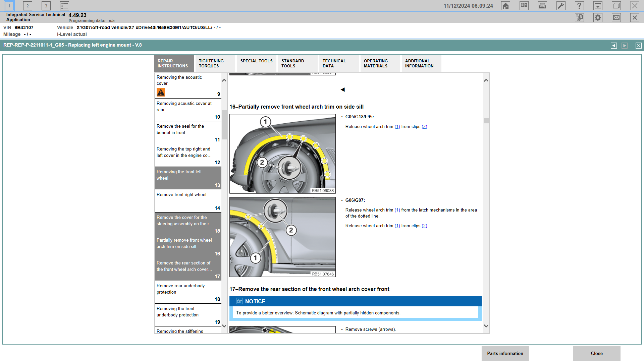Click the data transfer/report icon
The width and height of the screenshot is (644, 362).
579,17
